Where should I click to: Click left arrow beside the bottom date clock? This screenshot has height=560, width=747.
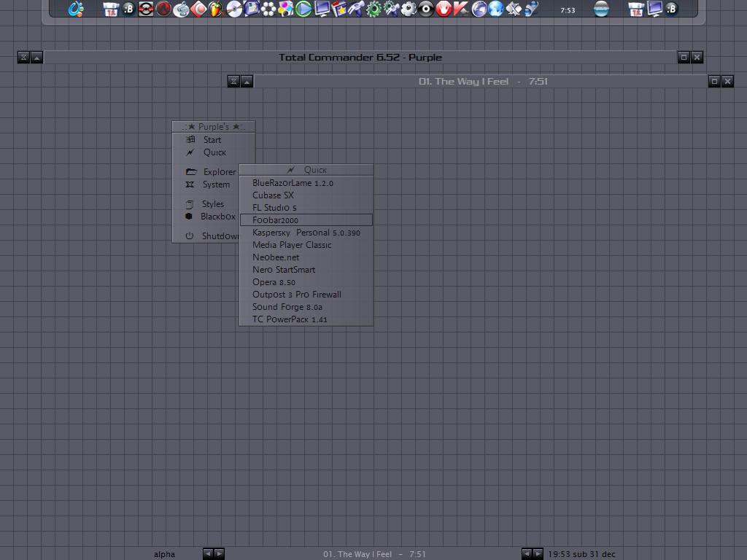click(527, 554)
